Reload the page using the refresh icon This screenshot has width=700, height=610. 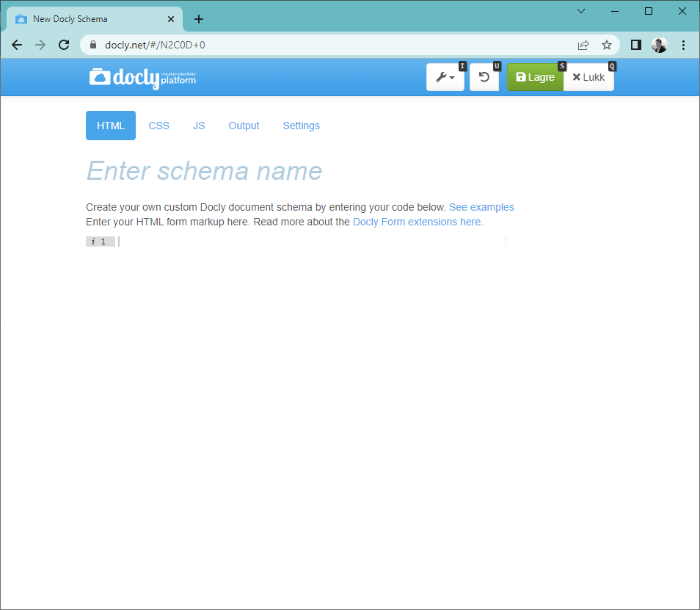coord(64,45)
